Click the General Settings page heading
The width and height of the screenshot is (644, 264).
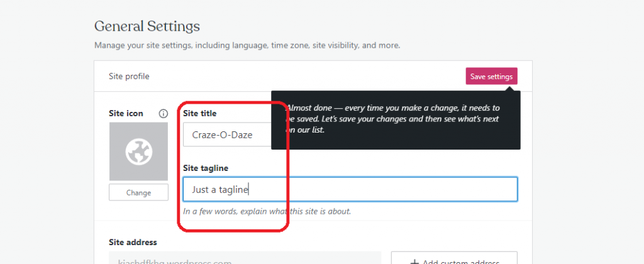pos(147,26)
